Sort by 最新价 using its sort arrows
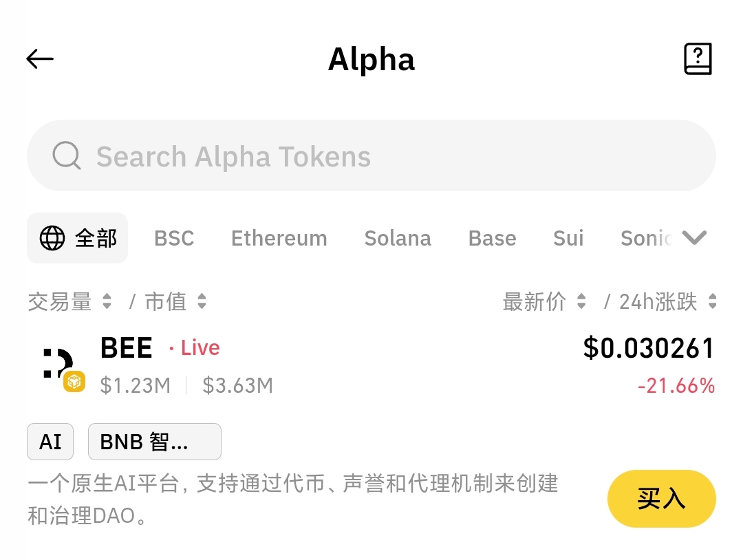Screen dimensions: 743x560 581,301
